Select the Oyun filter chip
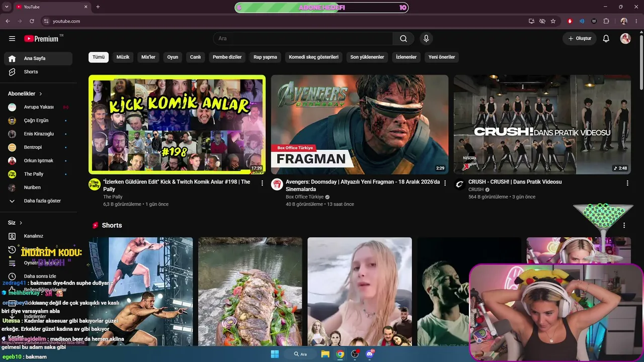This screenshot has width=644, height=362. (173, 57)
